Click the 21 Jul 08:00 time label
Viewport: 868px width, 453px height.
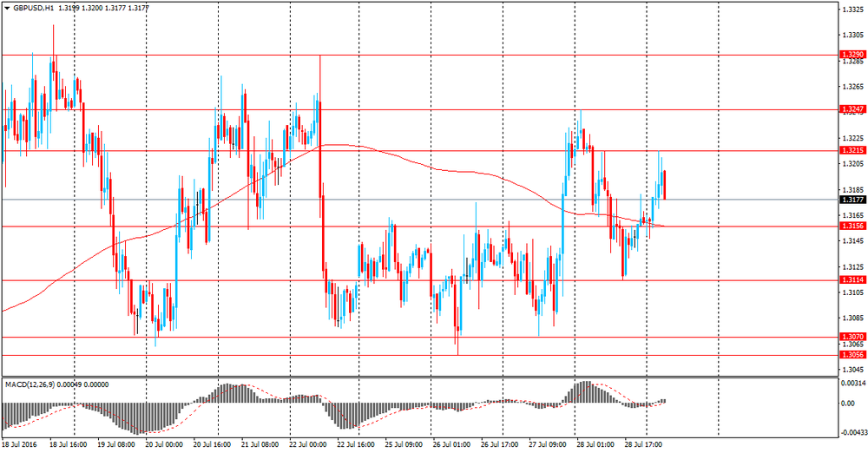[x=260, y=444]
